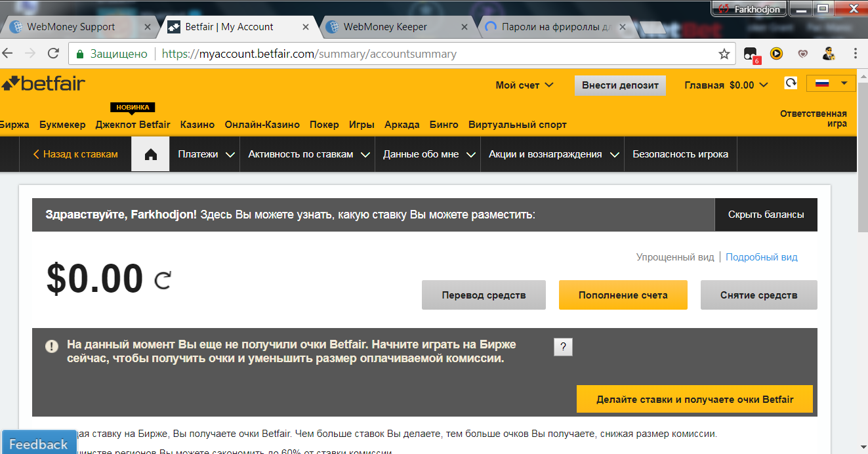Click the page's vertical scrollbar thumb
This screenshot has height=454, width=868.
point(862,156)
